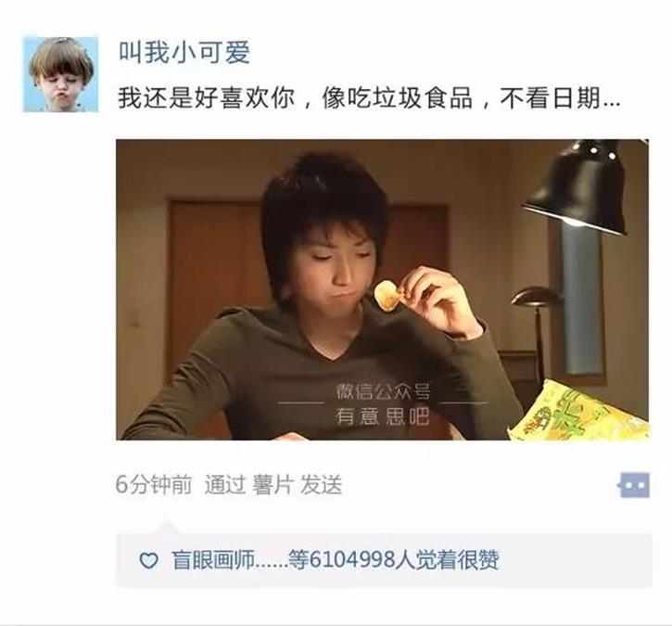
Task: Open 盲眼画师 liker profile
Action: pyautogui.click(x=213, y=560)
